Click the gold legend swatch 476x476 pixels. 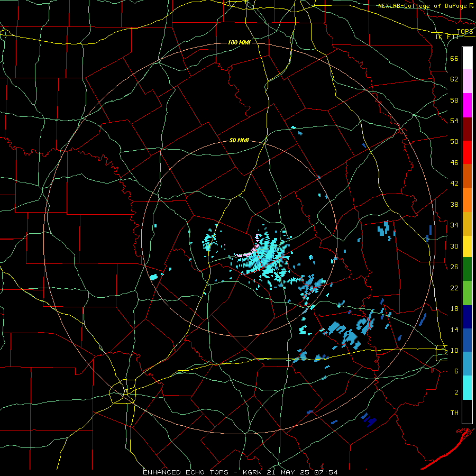[x=467, y=224]
